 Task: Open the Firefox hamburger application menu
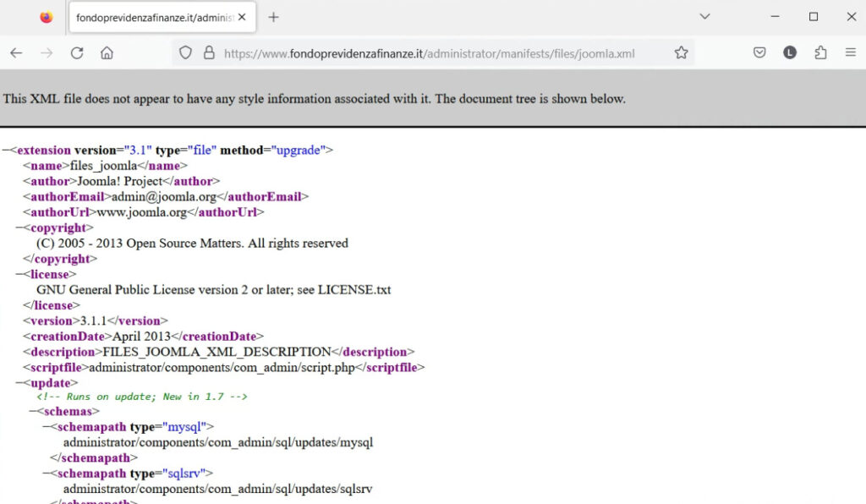(850, 52)
